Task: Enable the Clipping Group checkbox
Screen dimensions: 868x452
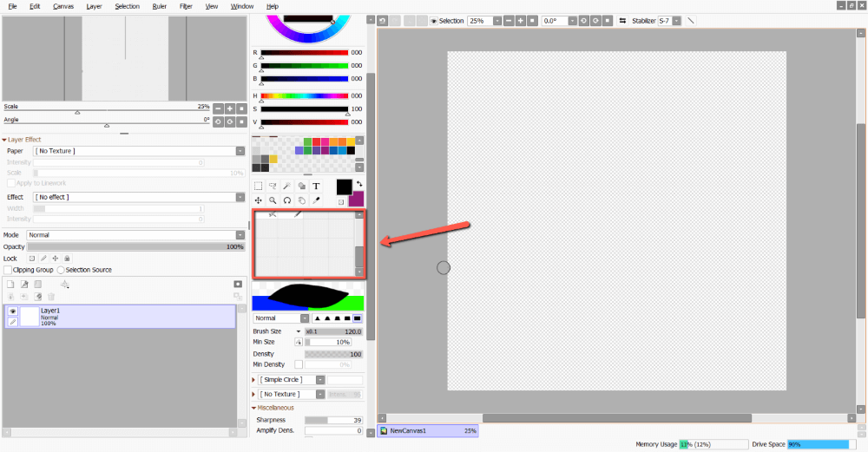Action: tap(8, 270)
